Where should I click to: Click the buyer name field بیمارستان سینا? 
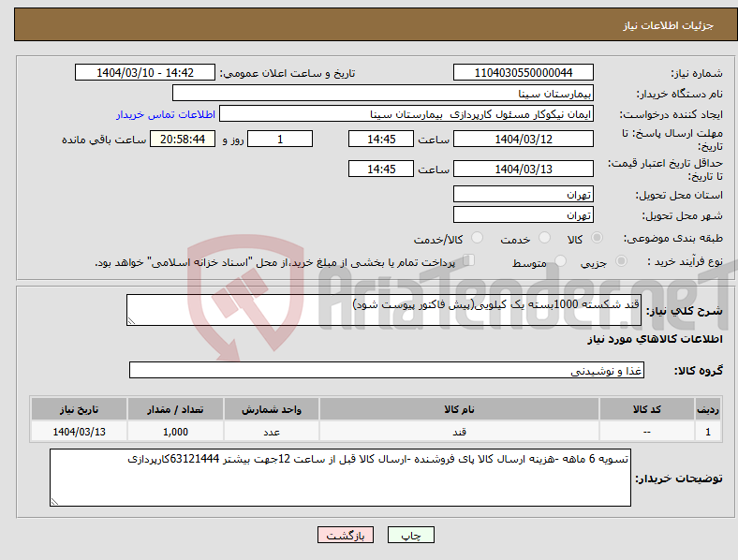click(383, 93)
